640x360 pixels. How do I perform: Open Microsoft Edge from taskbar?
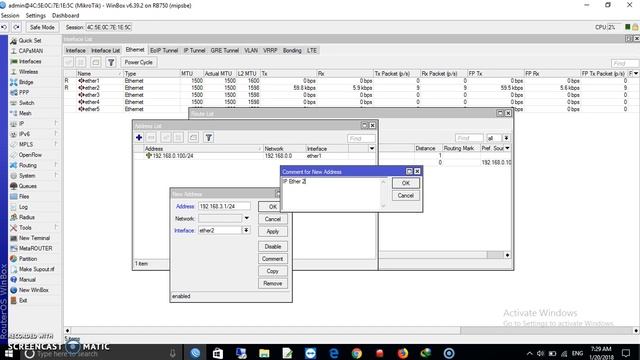click(333, 353)
